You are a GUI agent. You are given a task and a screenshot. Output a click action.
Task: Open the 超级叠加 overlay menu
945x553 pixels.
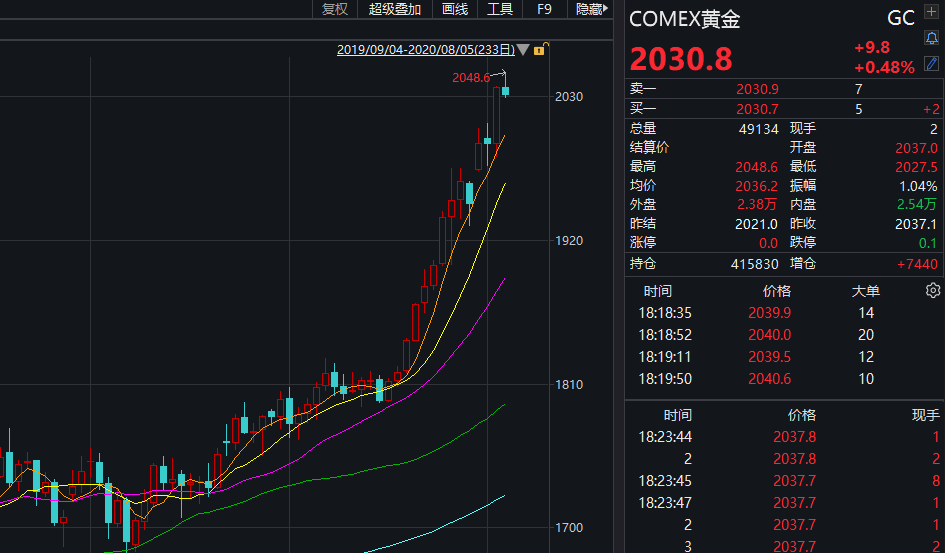click(x=394, y=9)
